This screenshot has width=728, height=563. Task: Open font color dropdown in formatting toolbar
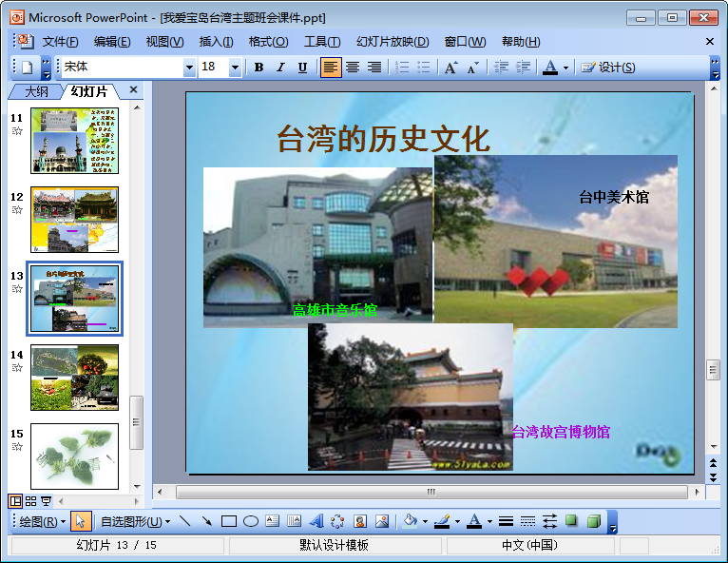pos(565,68)
